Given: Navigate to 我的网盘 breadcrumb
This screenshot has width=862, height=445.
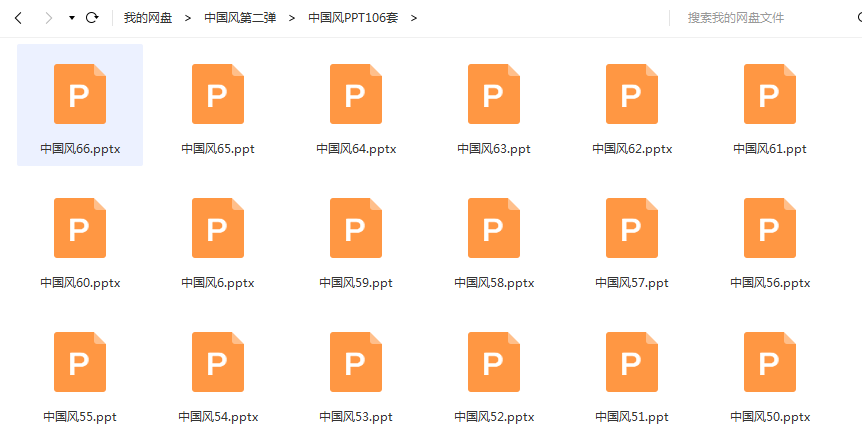Looking at the screenshot, I should 148,18.
